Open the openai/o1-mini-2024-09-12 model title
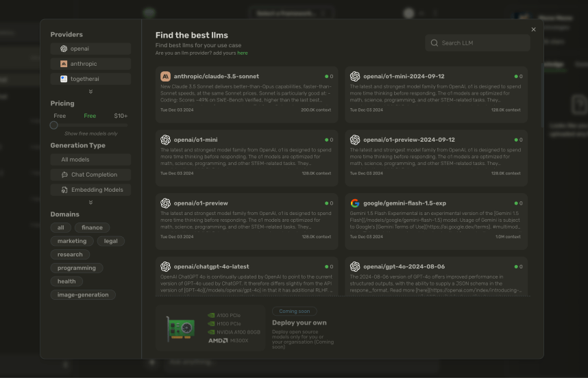This screenshot has width=588, height=380. pos(404,77)
